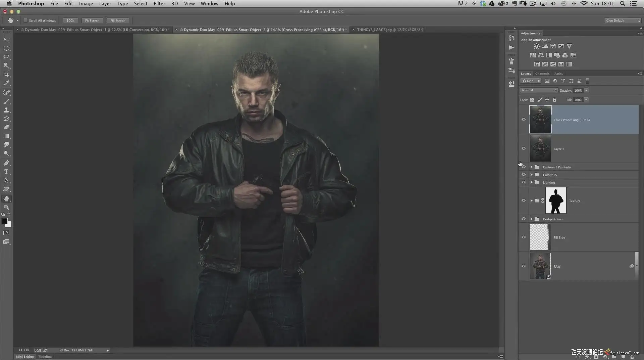Switch to the Channels tab
The height and width of the screenshot is (360, 644).
[x=542, y=74]
